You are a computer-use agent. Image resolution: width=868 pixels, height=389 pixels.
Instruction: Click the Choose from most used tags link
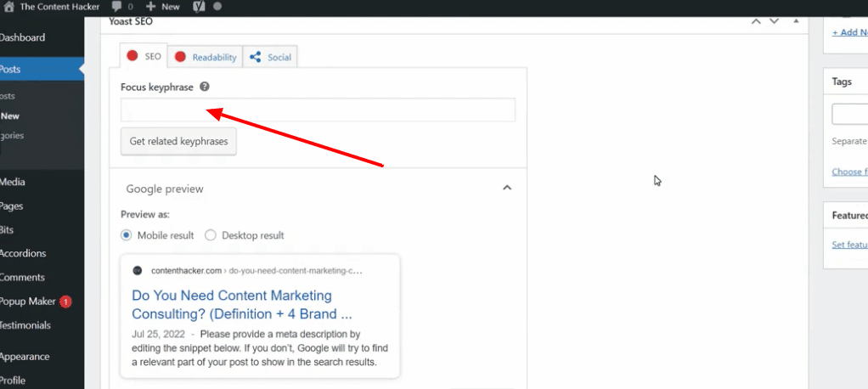click(849, 172)
